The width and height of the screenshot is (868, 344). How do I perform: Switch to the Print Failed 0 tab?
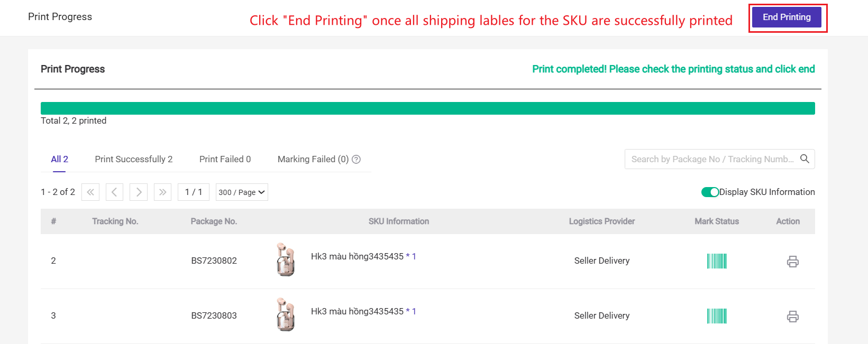pyautogui.click(x=225, y=159)
